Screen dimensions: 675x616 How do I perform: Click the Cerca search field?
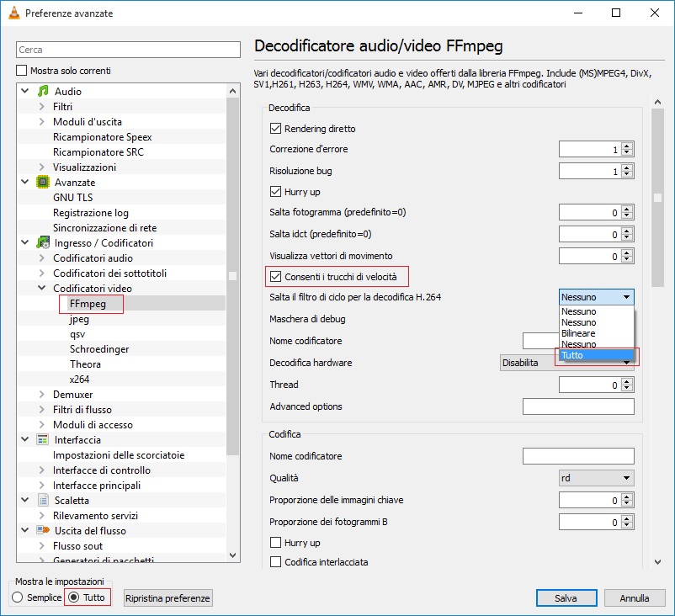pyautogui.click(x=128, y=50)
